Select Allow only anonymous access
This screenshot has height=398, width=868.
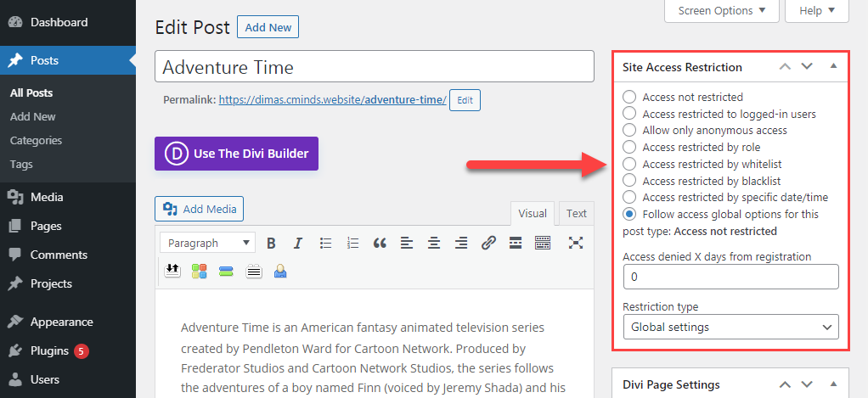point(628,131)
